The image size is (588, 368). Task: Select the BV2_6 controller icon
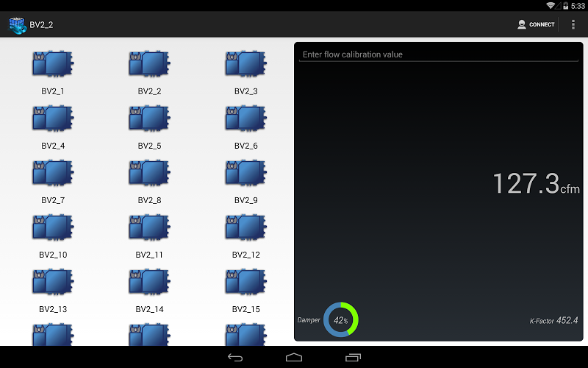coord(246,118)
